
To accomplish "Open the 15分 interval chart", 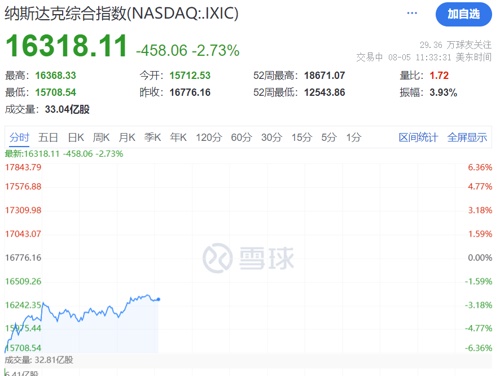I will 302,137.
